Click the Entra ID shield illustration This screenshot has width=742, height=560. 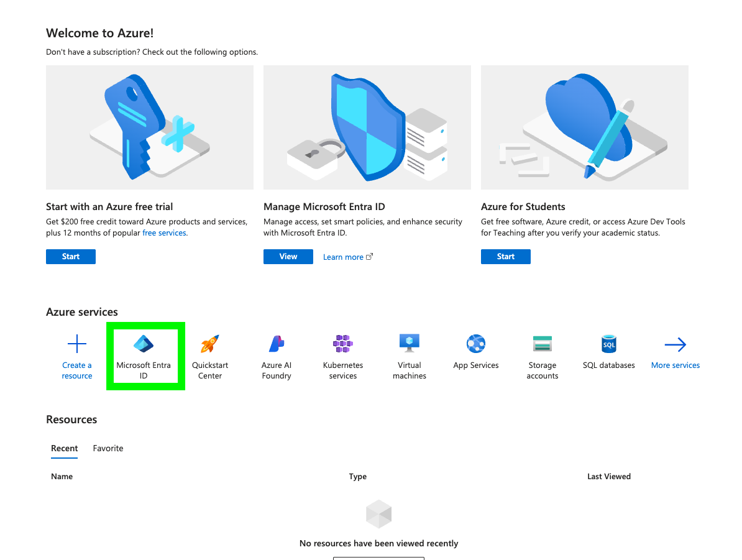[367, 127]
